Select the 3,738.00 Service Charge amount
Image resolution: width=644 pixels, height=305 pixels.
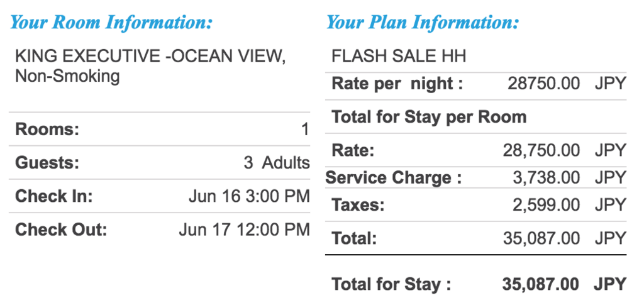click(547, 178)
